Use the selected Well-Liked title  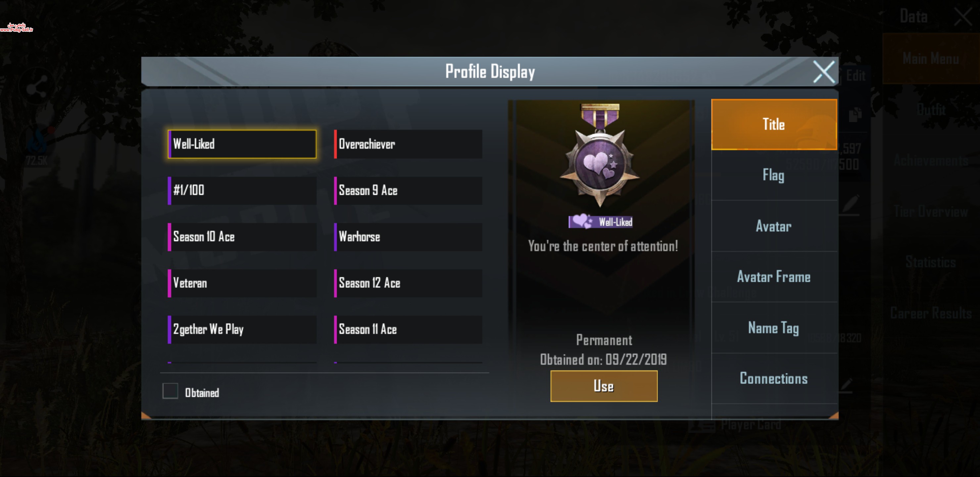pyautogui.click(x=604, y=386)
